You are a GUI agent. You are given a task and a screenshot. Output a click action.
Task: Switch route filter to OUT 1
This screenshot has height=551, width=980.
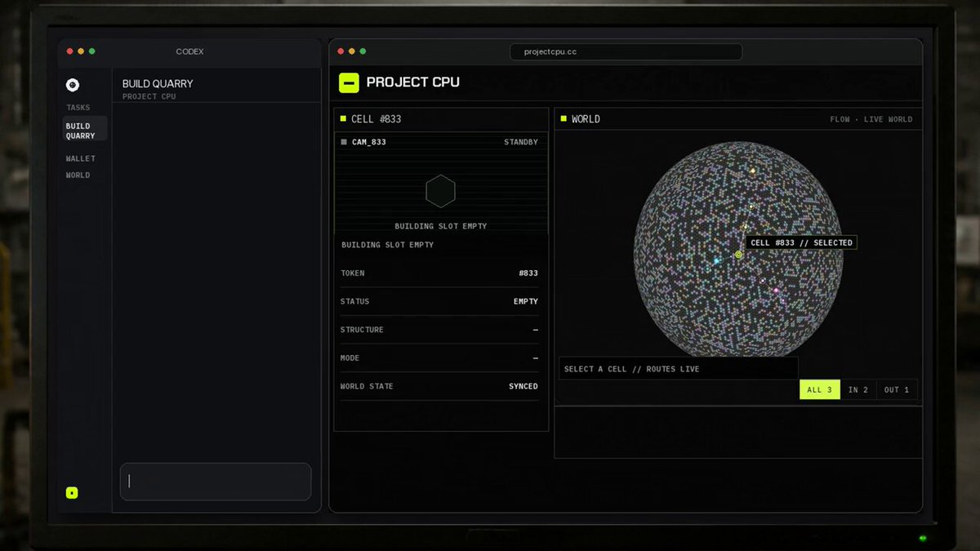[896, 389]
